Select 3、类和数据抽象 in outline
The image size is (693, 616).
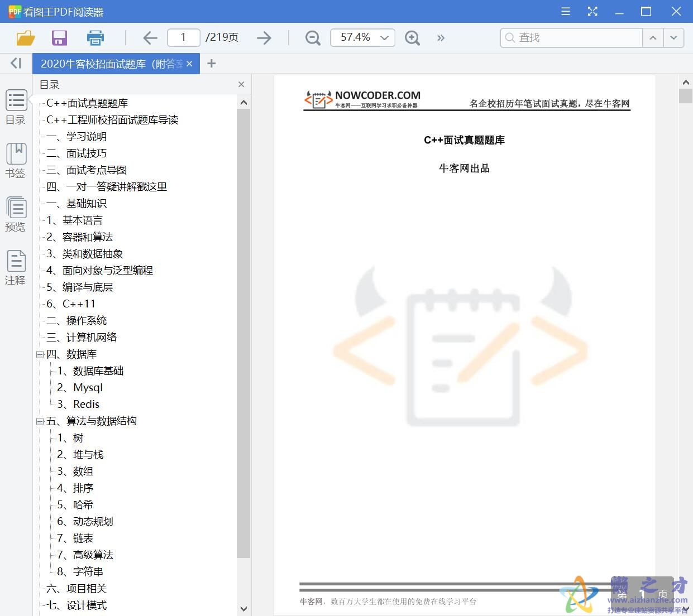84,254
